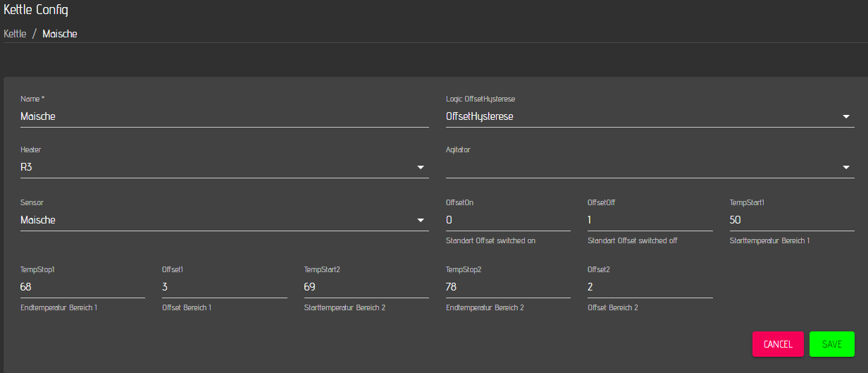Edit the TempStop1 field showing 68
This screenshot has height=373, width=868.
(82, 288)
